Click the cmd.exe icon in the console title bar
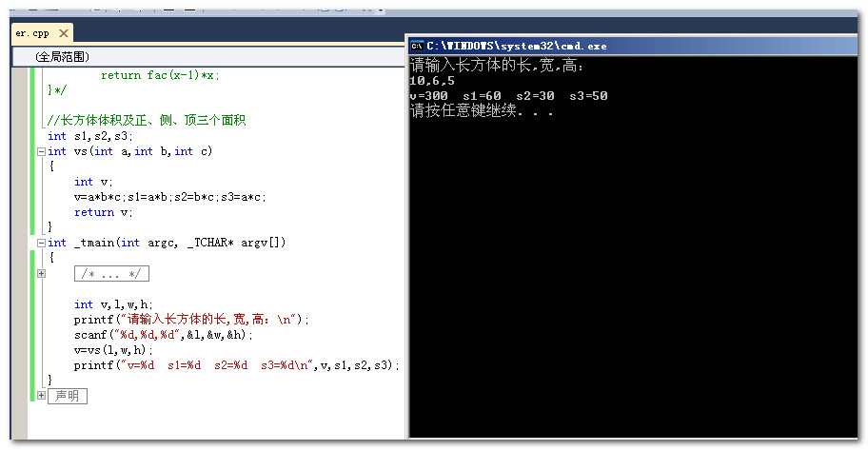 tap(417, 46)
